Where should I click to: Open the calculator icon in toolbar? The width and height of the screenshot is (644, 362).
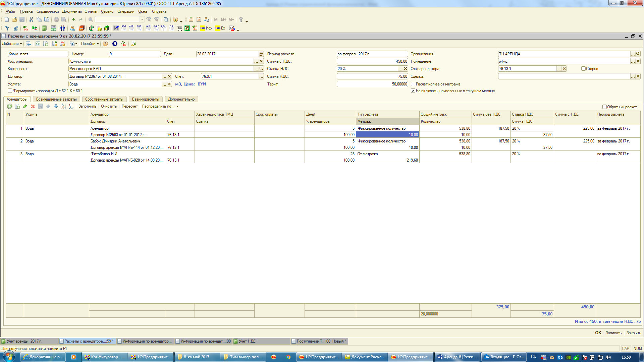tap(191, 20)
